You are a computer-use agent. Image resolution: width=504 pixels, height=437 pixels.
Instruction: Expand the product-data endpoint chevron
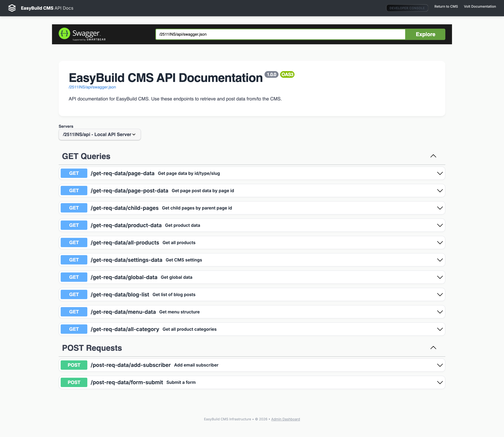440,225
